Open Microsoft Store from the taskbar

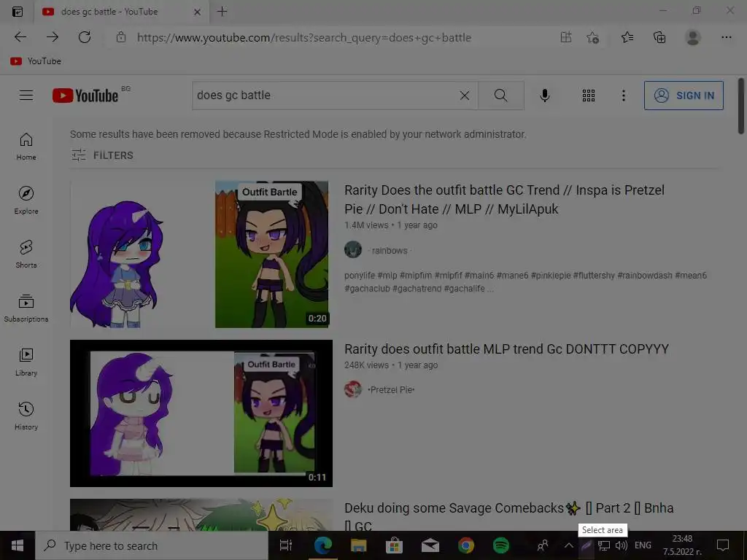[x=394, y=545]
